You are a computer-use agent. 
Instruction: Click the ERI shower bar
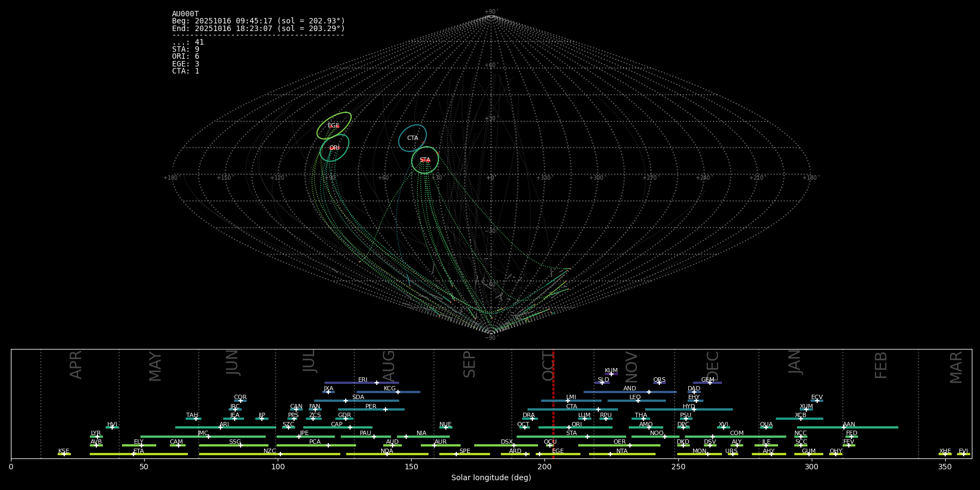(362, 383)
